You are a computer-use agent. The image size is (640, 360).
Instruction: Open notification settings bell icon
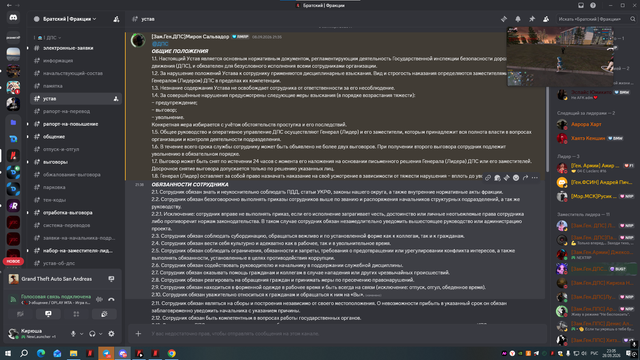518,19
